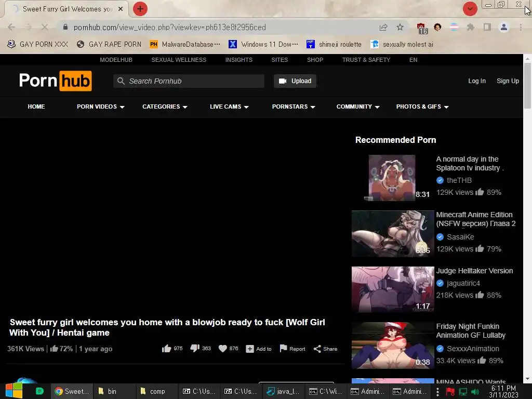Expand the COMMUNITY dropdown
Viewport: 532px width, 399px height.
click(x=358, y=107)
